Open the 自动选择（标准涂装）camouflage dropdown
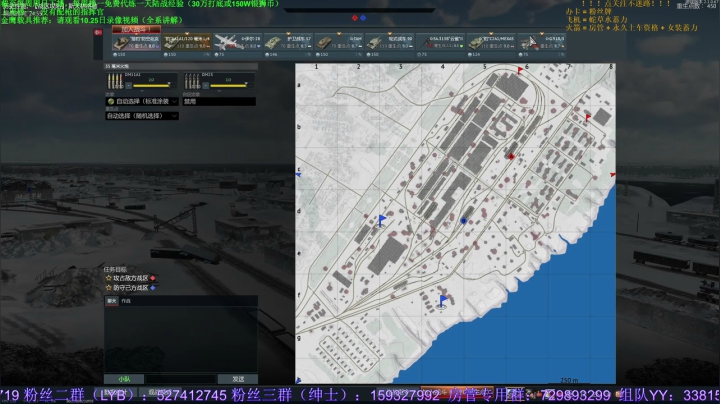Viewport: 720px width, 404px height. [x=142, y=101]
